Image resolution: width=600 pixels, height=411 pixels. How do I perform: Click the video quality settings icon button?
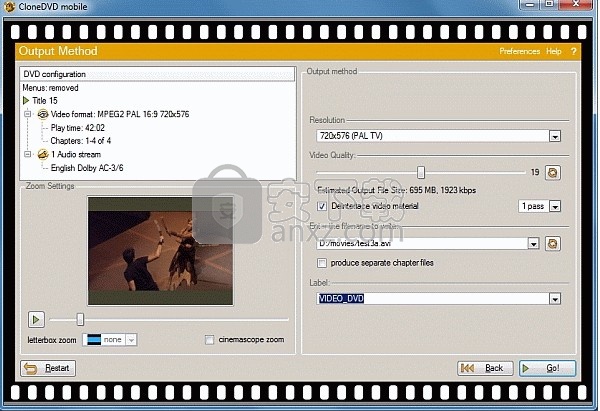(553, 173)
